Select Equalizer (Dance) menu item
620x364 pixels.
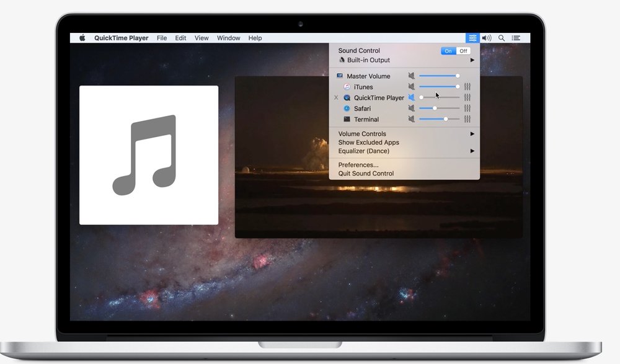point(404,151)
